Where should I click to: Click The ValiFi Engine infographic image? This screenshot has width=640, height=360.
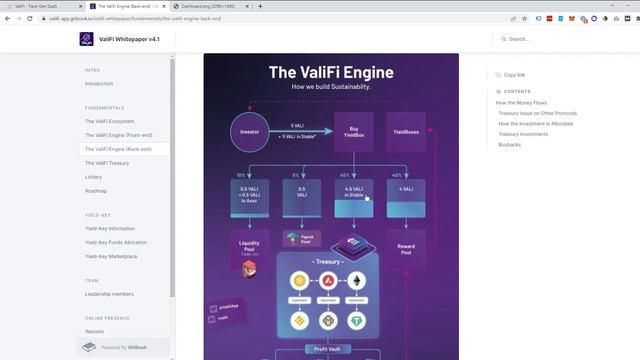pyautogui.click(x=331, y=207)
